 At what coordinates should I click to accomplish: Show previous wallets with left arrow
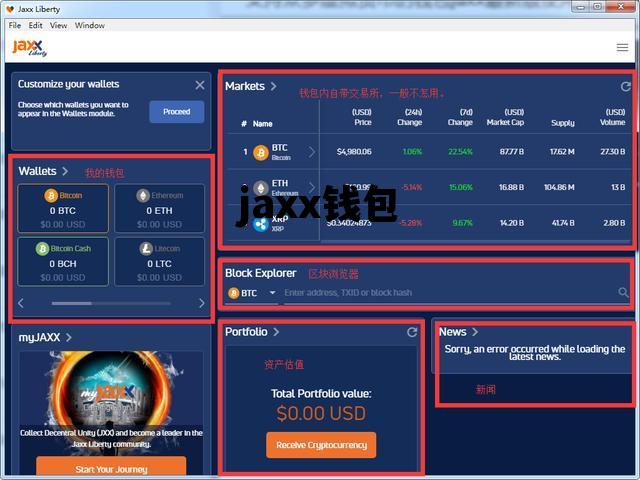[21, 303]
